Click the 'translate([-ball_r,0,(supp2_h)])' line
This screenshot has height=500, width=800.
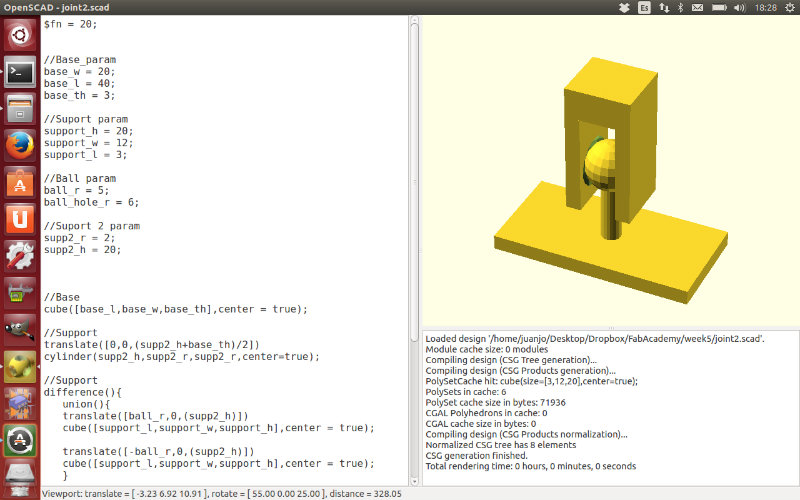[x=158, y=452]
